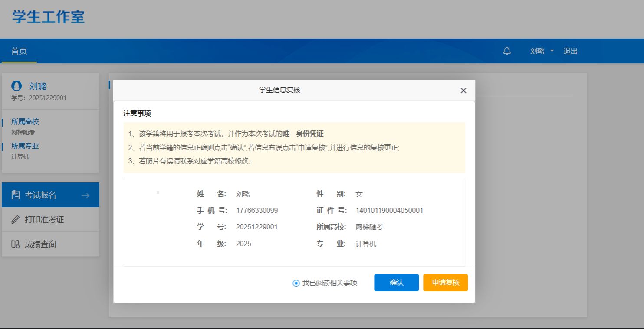This screenshot has width=644, height=329.
Task: Click the 退出 logout link
Action: (570, 51)
